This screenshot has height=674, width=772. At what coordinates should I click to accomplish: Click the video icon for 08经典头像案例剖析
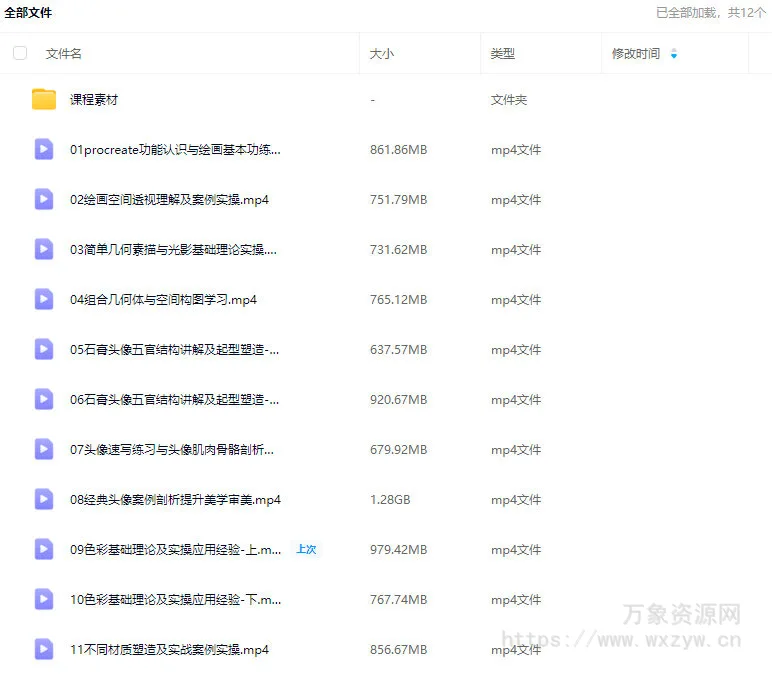(x=44, y=499)
